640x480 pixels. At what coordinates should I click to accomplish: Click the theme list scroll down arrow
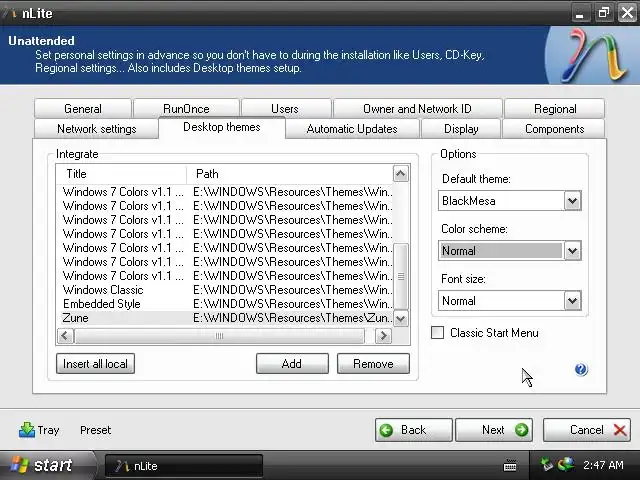pyautogui.click(x=400, y=318)
